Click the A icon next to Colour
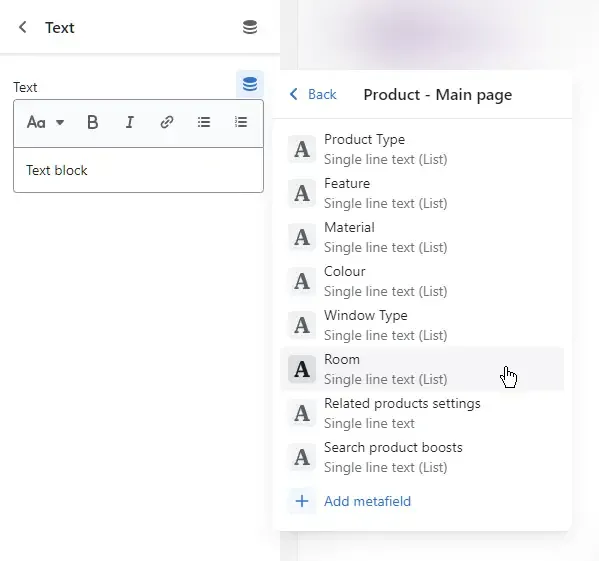The height and width of the screenshot is (561, 599). 302,281
